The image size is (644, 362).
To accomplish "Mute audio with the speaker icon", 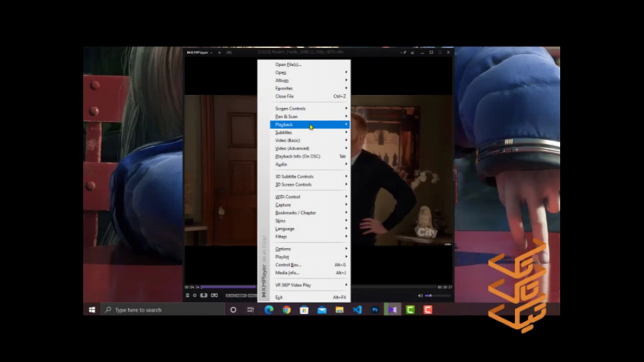I will (x=420, y=295).
